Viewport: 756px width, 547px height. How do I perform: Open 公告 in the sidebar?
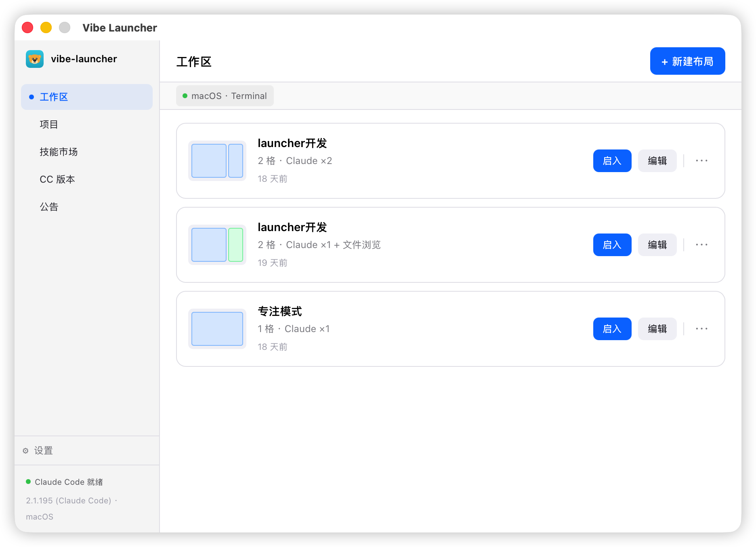87,207
